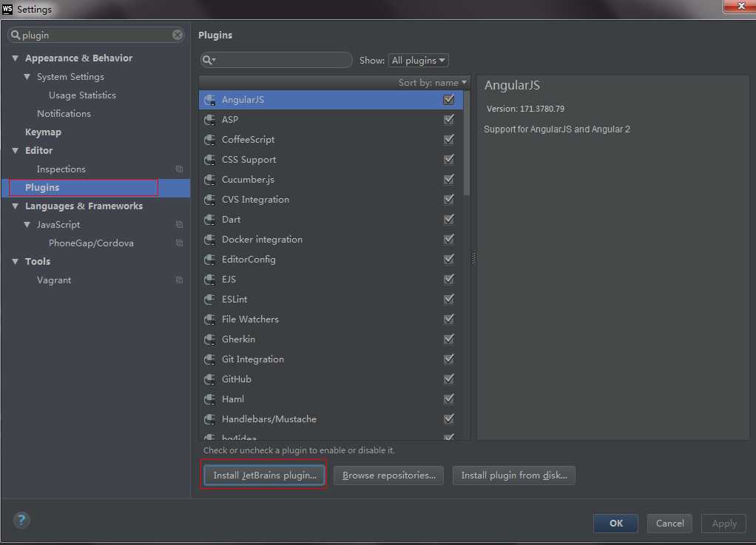Click the Cancel button
The image size is (756, 545).
tap(669, 524)
